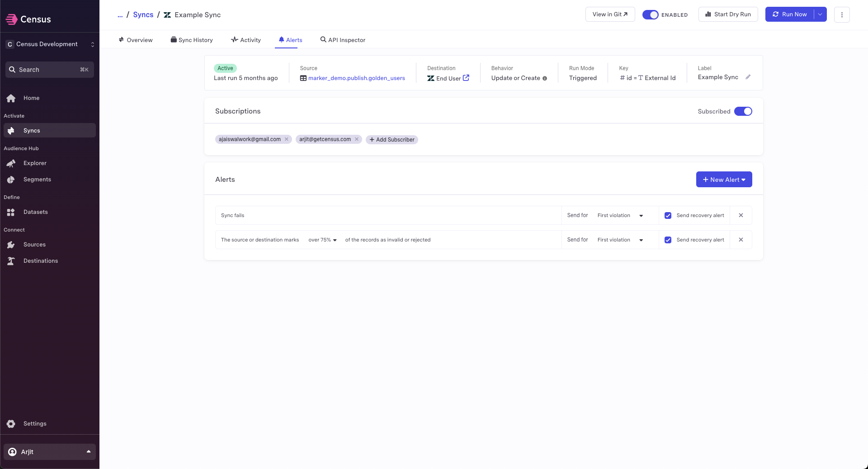The height and width of the screenshot is (469, 868).
Task: Delete the Sync fails alert
Action: pos(741,215)
